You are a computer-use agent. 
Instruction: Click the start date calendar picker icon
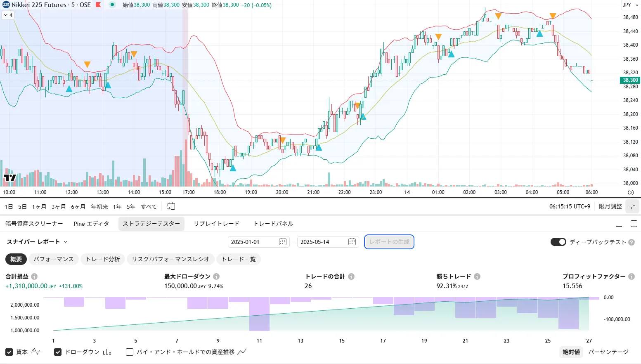[283, 242]
